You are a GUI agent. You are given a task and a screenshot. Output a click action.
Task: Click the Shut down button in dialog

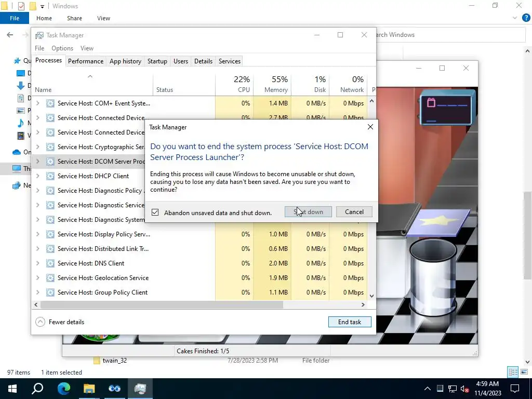308,212
